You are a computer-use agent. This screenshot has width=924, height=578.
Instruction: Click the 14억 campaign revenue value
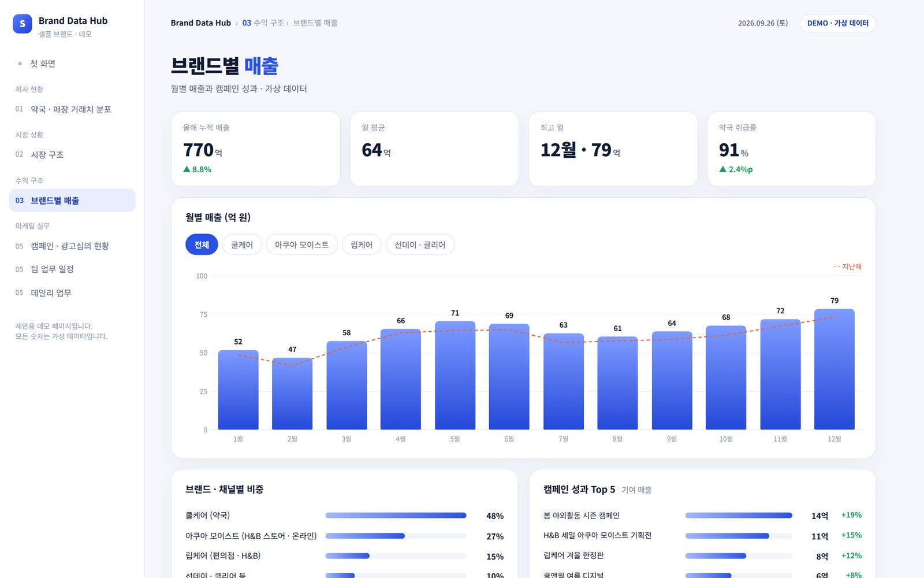tap(819, 516)
